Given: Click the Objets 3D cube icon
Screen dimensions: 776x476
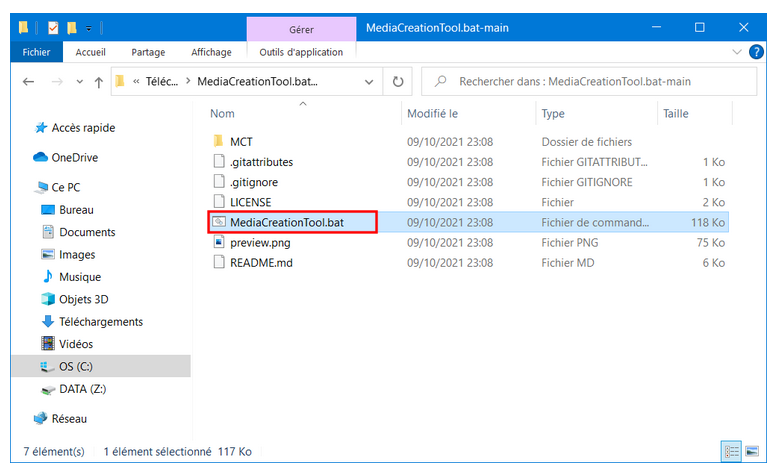Looking at the screenshot, I should tap(48, 299).
